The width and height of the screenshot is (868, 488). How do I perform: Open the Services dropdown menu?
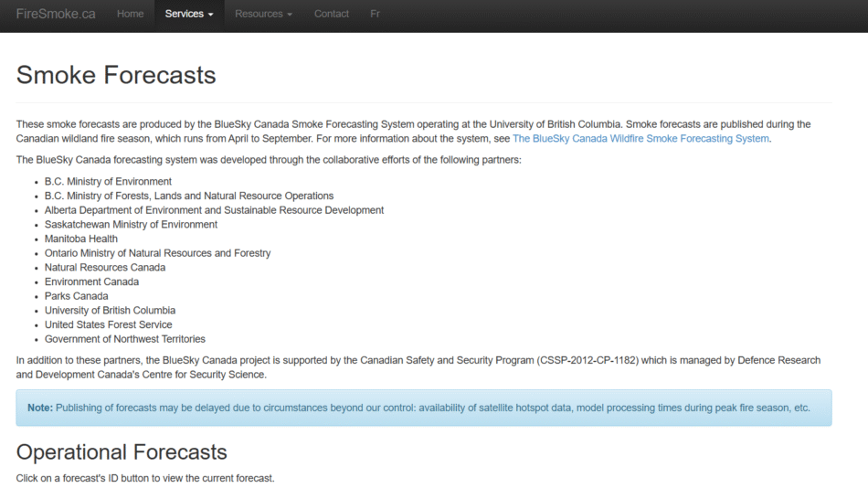189,14
